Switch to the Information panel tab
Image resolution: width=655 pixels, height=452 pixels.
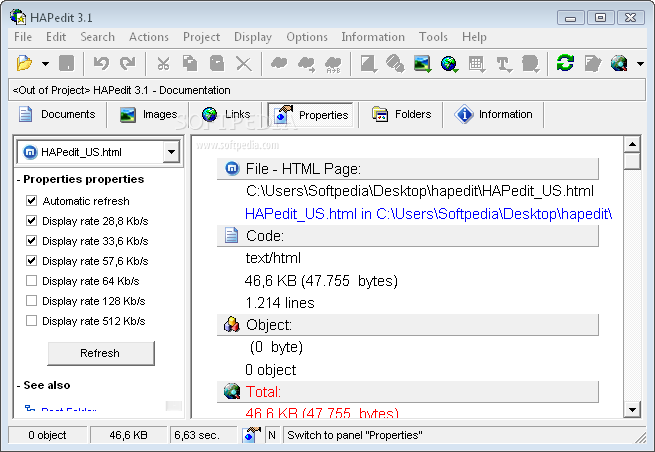[x=493, y=114]
